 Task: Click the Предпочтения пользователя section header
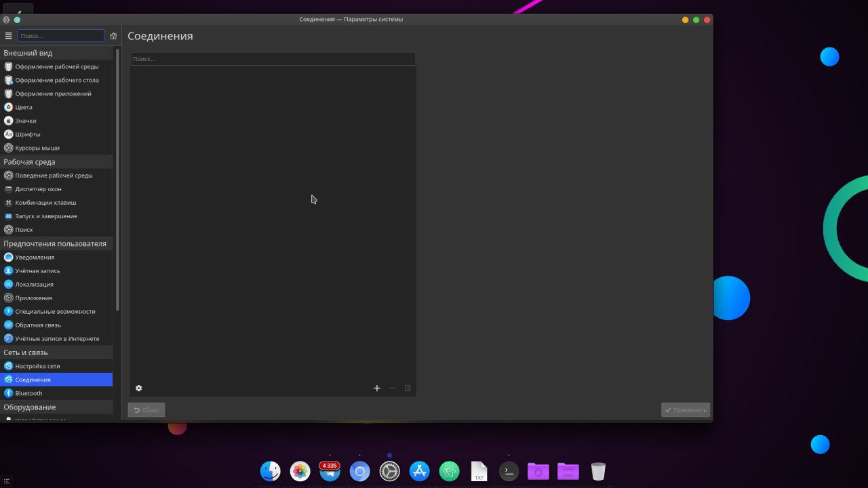click(x=55, y=243)
